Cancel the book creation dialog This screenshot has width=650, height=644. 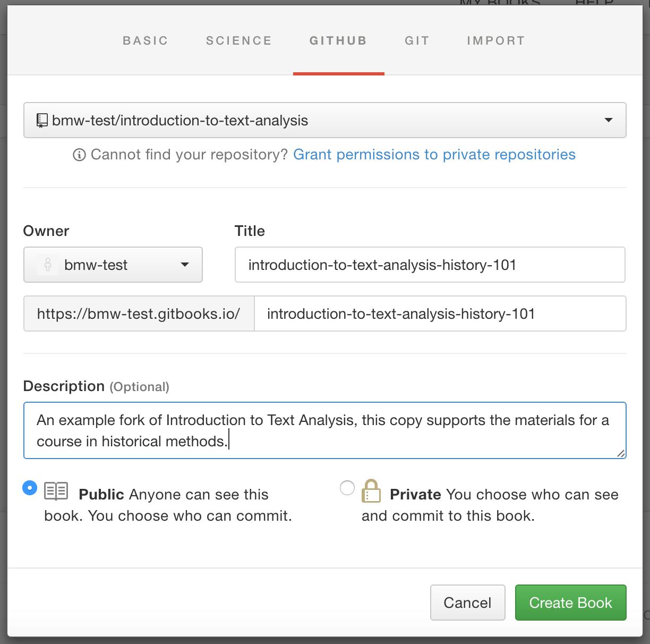pyautogui.click(x=467, y=603)
